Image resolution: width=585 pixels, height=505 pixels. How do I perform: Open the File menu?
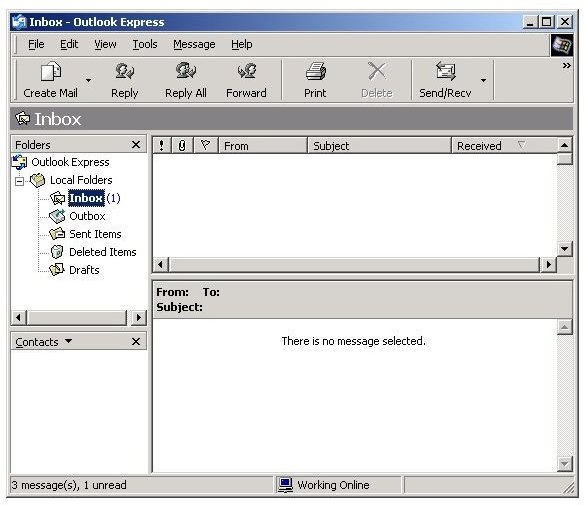(36, 44)
